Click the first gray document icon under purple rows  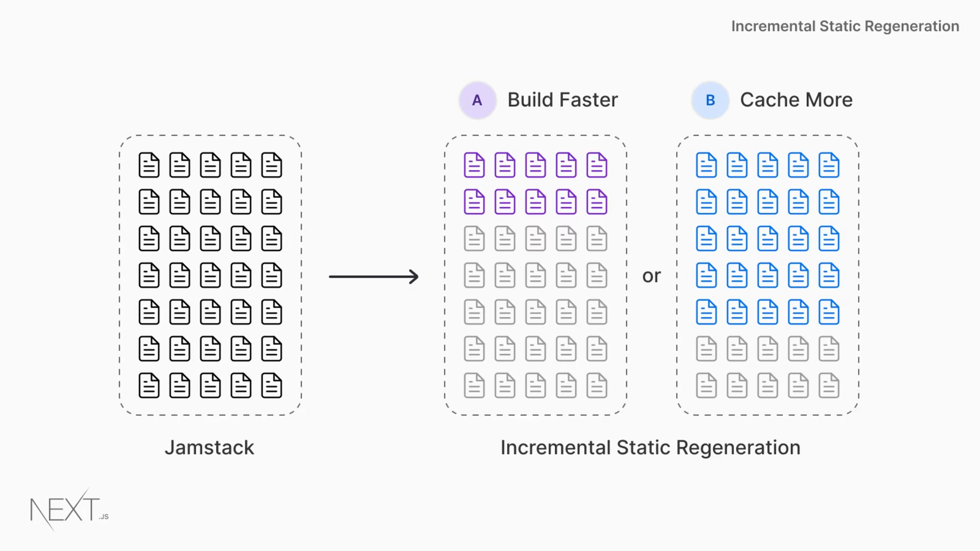tap(474, 239)
